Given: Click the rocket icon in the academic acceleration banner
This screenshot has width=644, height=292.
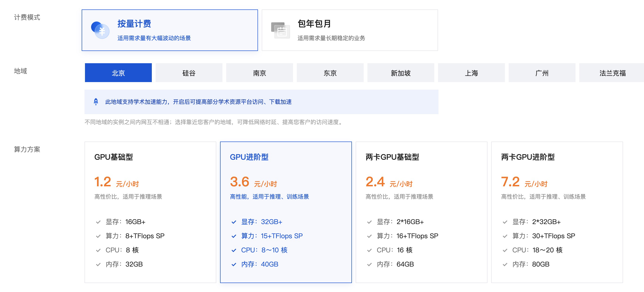Looking at the screenshot, I should pos(96,102).
